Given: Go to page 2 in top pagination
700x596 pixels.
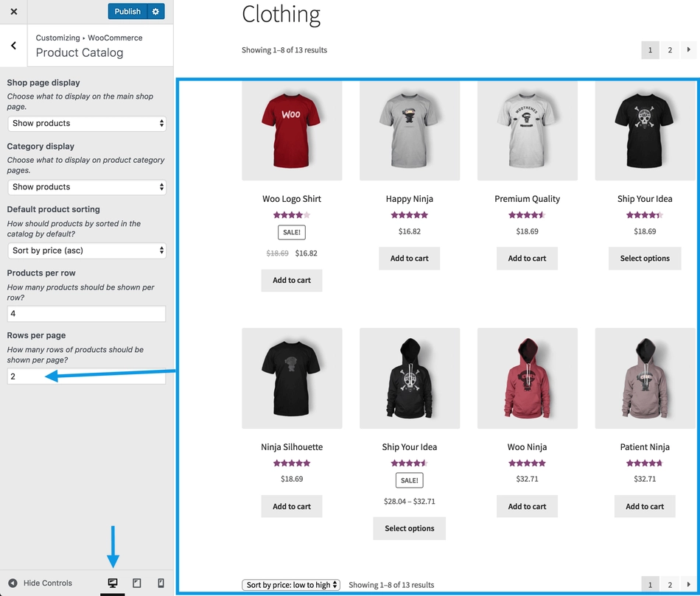Looking at the screenshot, I should click(670, 50).
